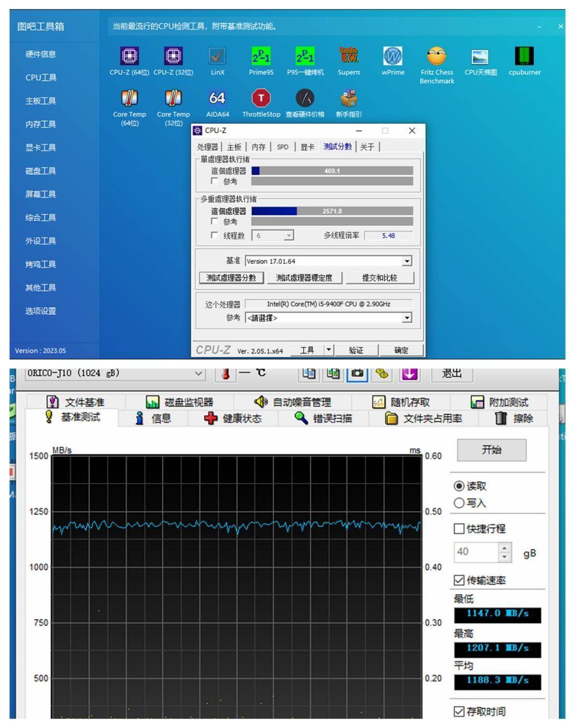This screenshot has height=728, width=575.
Task: Click HD Tune purple download-arrow icon
Action: pos(410,373)
